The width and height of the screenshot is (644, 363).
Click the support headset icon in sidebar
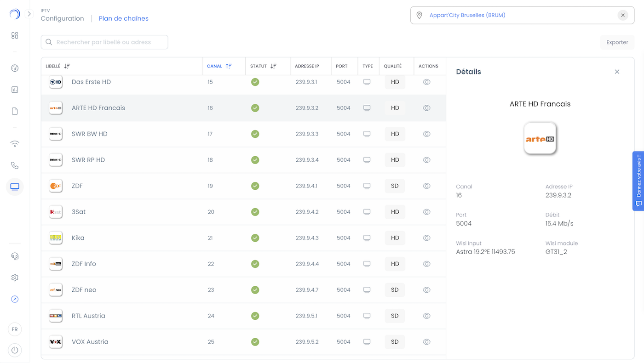(x=15, y=256)
